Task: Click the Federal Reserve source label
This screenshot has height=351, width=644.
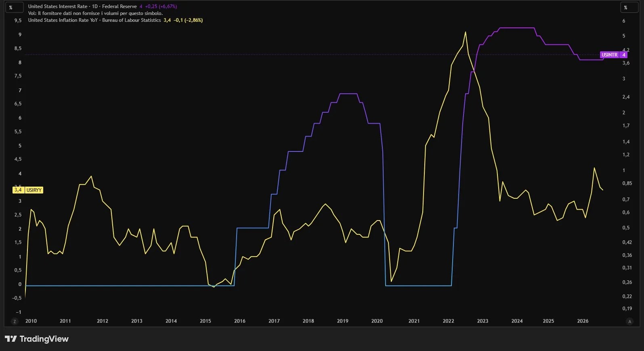Action: 120,6
